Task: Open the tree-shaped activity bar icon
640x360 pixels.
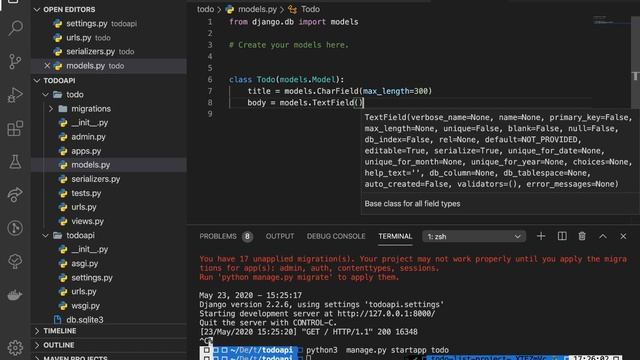Action: (15, 261)
